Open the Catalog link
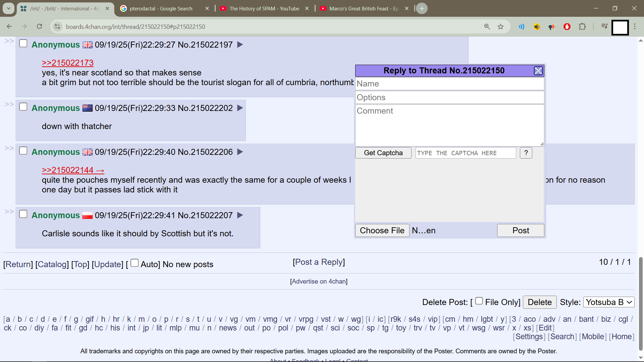This screenshot has width=644, height=362. [x=52, y=264]
